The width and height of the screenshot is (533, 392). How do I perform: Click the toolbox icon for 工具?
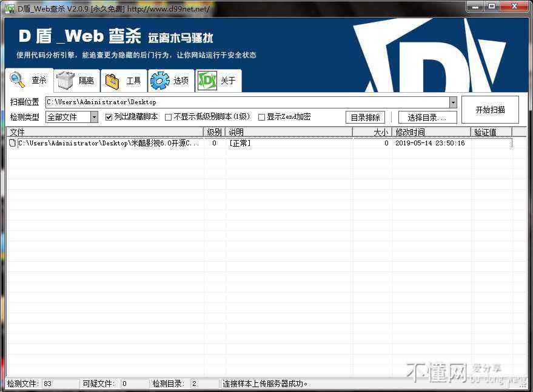click(x=112, y=81)
